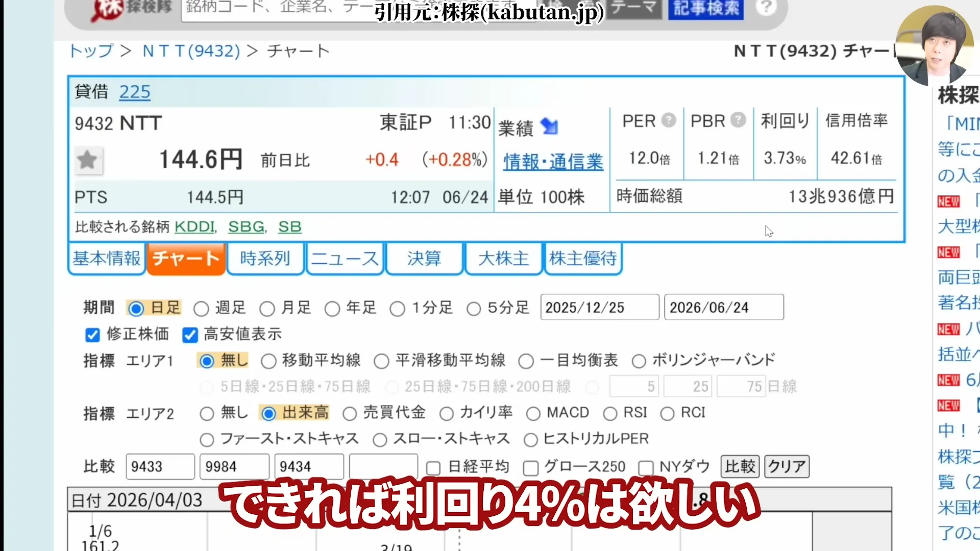Screen dimensions: 980x551
Task: Select スロー・ストキャス radio button
Action: pyautogui.click(x=380, y=440)
